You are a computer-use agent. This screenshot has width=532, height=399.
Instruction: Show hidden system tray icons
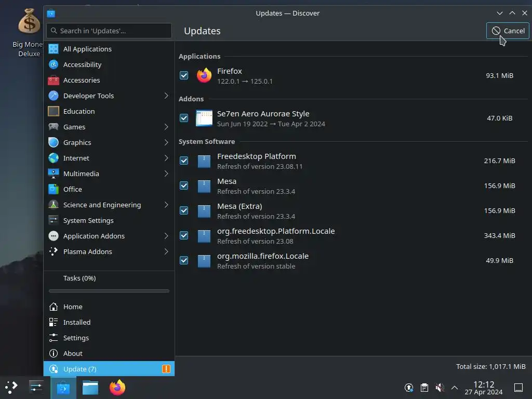pyautogui.click(x=455, y=388)
